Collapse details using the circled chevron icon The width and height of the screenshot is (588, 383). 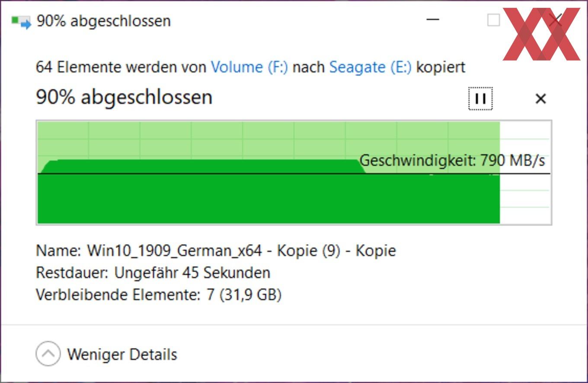click(x=48, y=354)
